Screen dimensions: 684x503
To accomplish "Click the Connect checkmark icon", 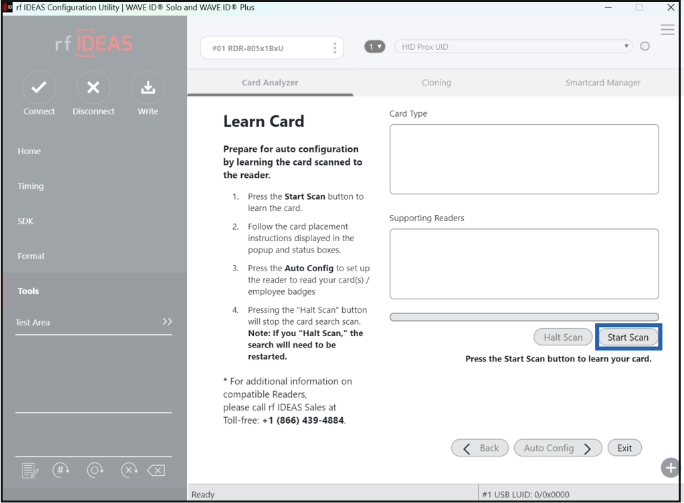I will click(39, 88).
